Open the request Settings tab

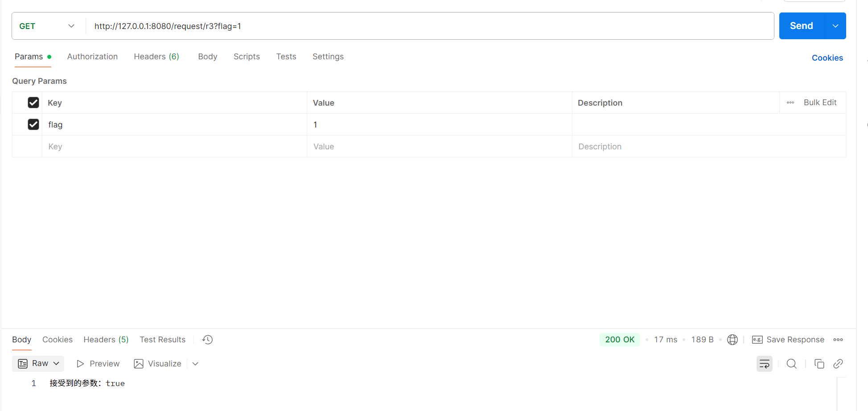point(328,57)
